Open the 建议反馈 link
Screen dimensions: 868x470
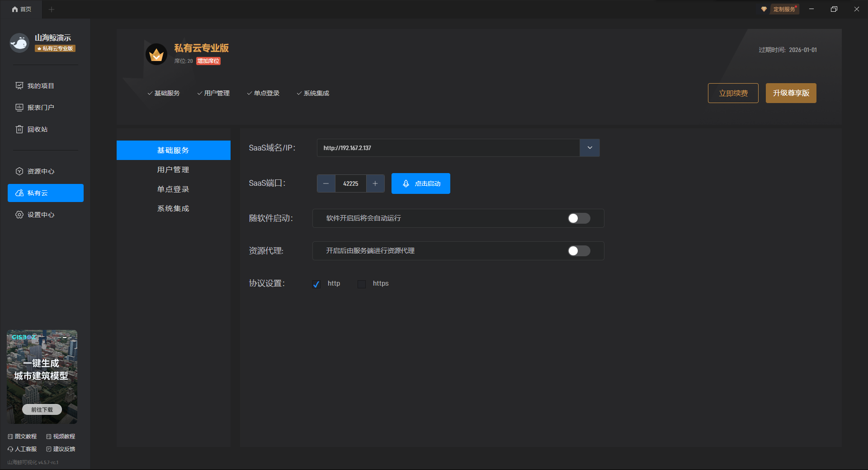(x=61, y=449)
